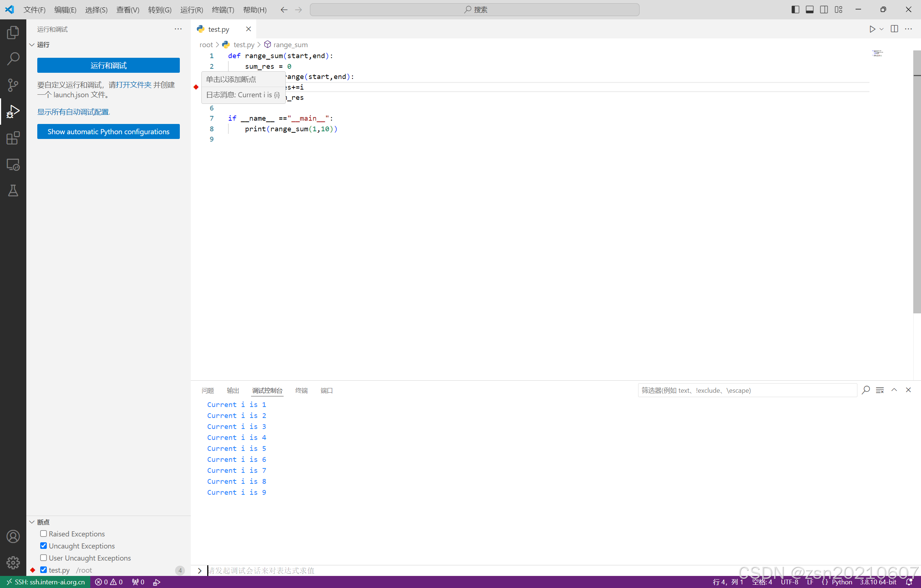Disable Uncaught Exceptions breakpoint

click(x=43, y=546)
